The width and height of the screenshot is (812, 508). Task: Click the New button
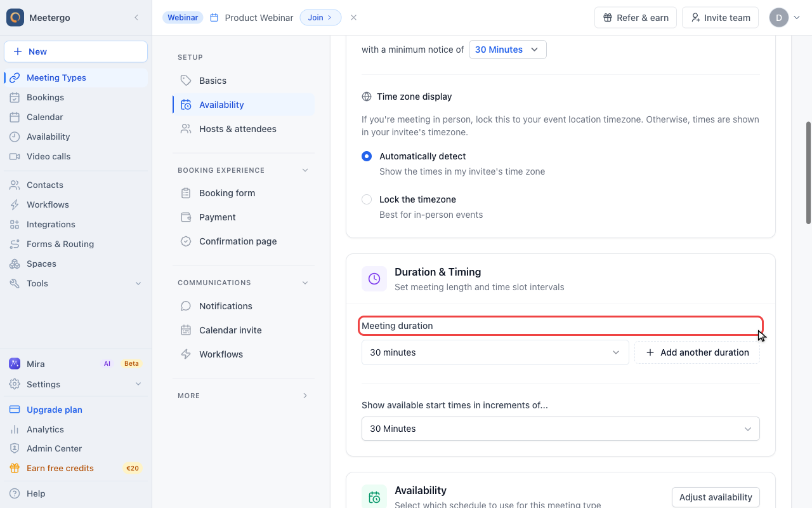point(75,51)
